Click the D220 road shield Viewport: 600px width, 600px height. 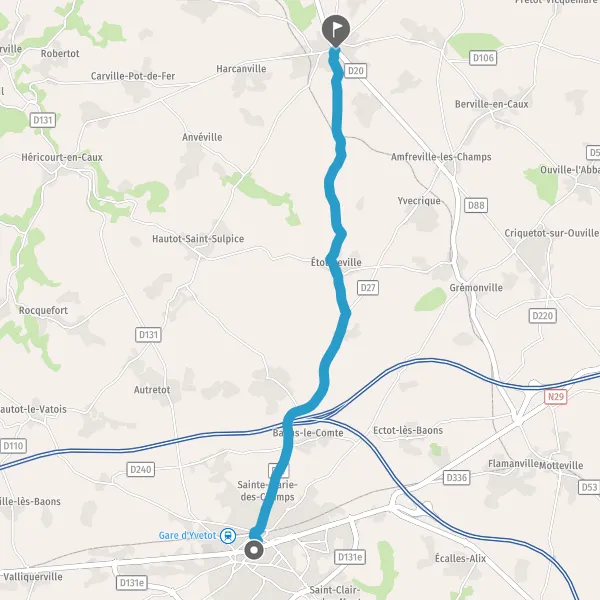[x=543, y=316]
